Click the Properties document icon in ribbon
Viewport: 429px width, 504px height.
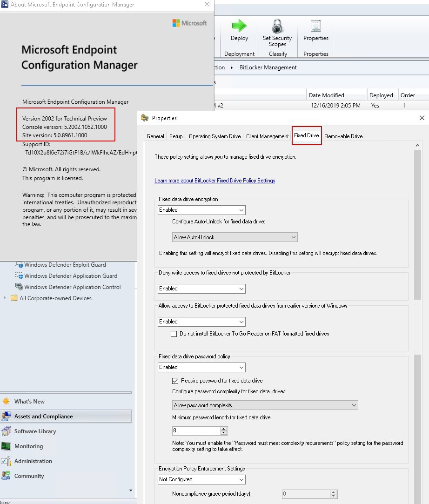pyautogui.click(x=315, y=26)
